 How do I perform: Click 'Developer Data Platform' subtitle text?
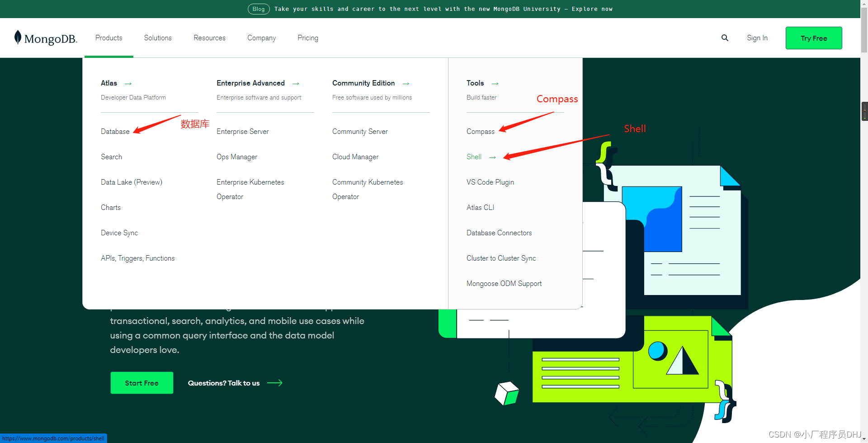tap(133, 98)
